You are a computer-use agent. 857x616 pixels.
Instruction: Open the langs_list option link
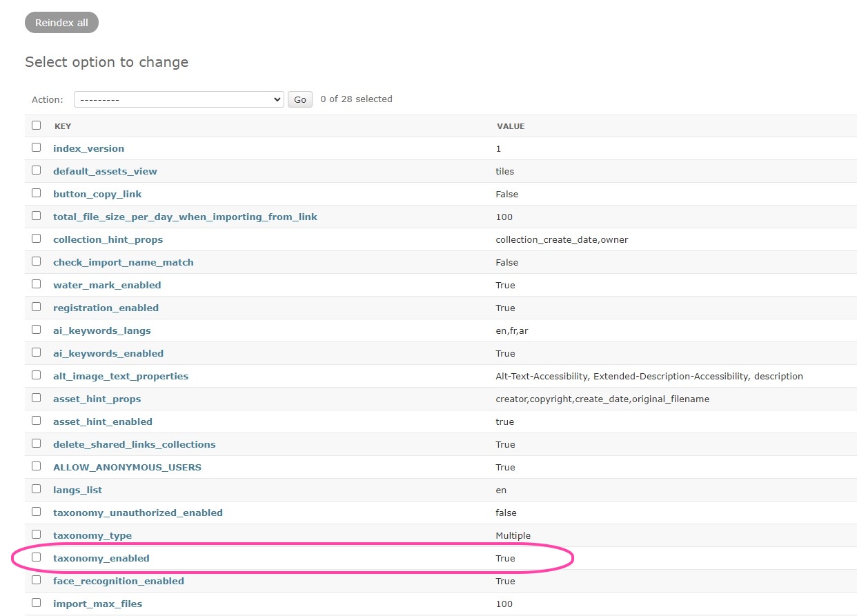[77, 490]
